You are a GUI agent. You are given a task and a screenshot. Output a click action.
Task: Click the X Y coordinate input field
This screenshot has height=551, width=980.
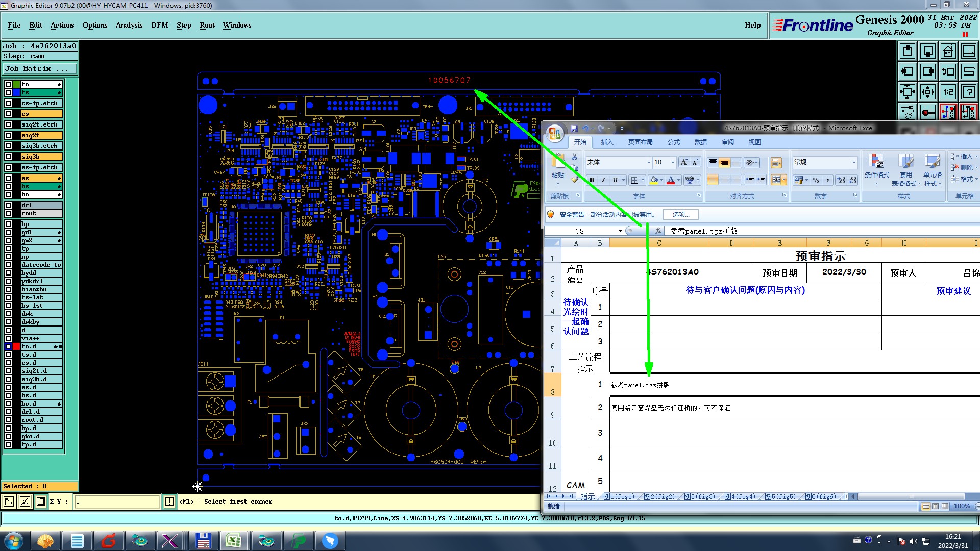pos(117,502)
